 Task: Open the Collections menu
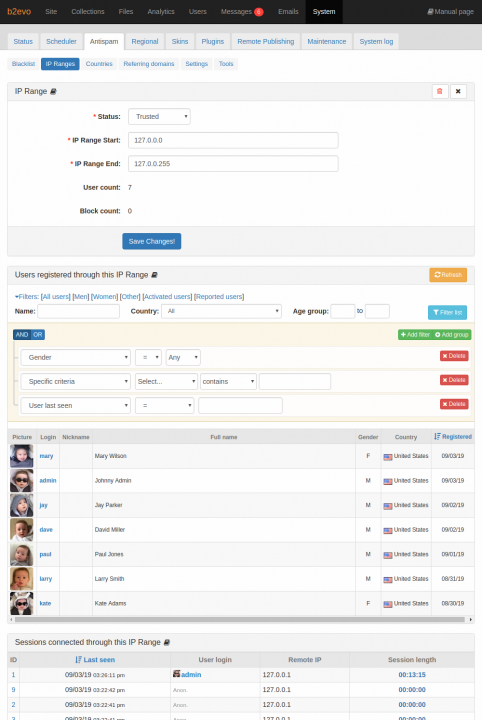pyautogui.click(x=88, y=11)
